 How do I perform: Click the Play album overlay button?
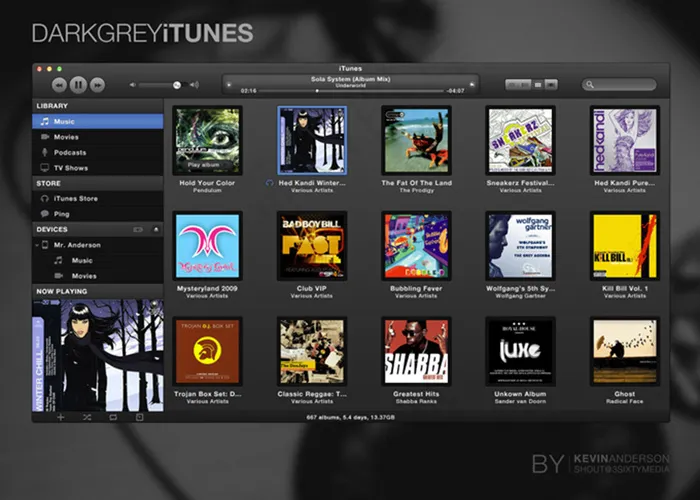point(204,165)
